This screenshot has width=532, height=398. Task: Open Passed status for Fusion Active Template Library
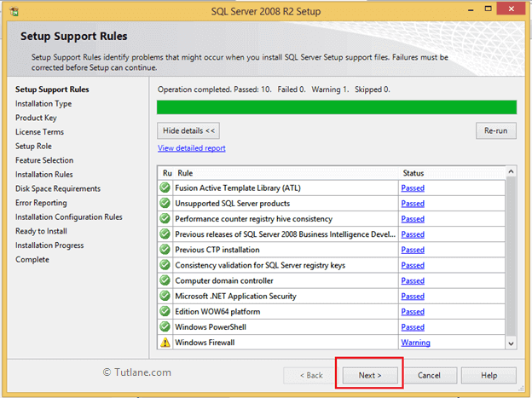coord(413,188)
